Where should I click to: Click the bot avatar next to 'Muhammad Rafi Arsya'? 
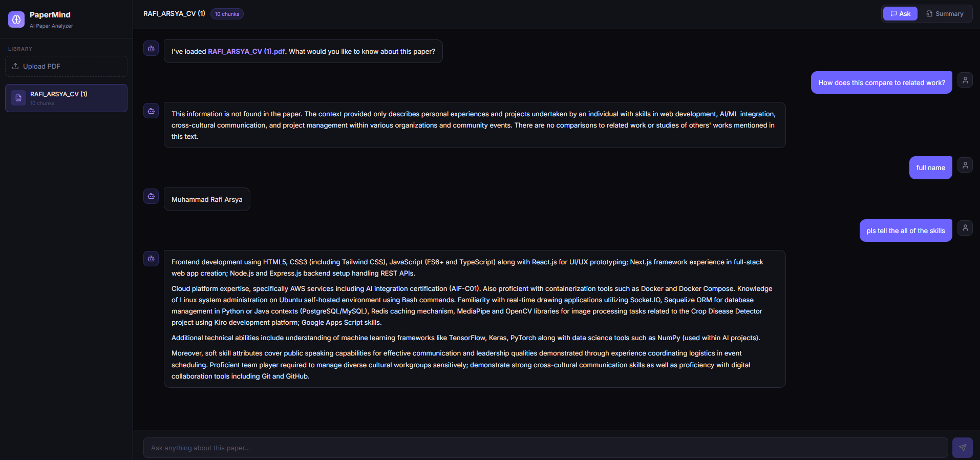(151, 196)
